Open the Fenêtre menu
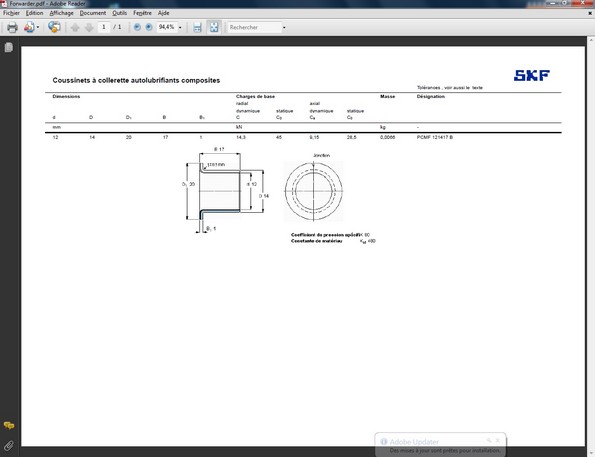This screenshot has width=595, height=457. (x=142, y=13)
